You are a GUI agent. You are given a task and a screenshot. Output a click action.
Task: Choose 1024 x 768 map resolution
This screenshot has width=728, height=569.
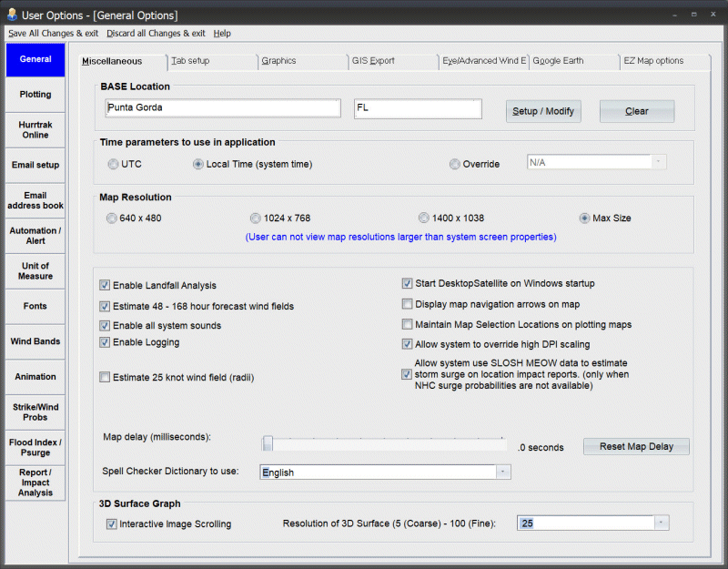pos(255,218)
